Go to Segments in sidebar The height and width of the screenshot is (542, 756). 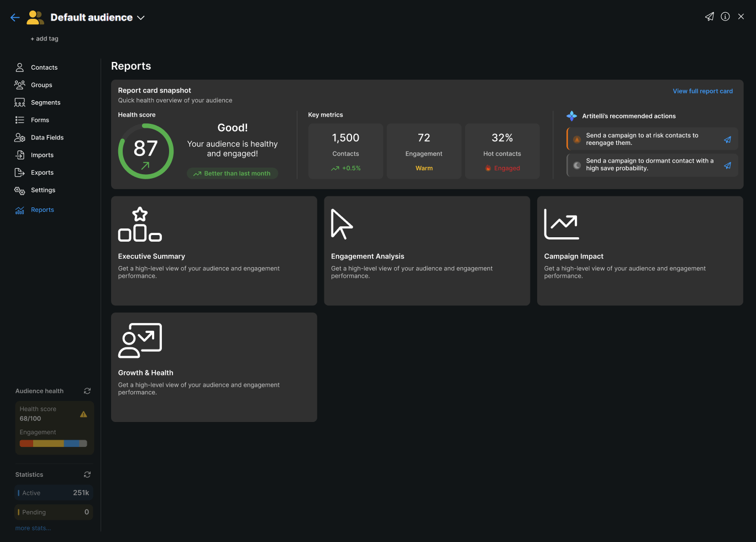(x=45, y=102)
